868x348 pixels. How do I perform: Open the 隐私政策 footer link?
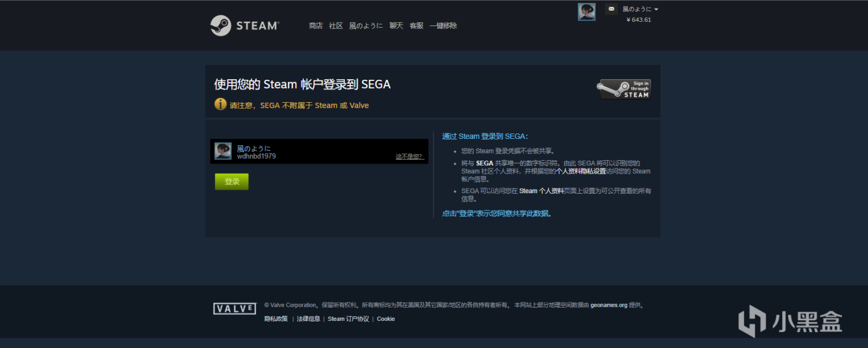point(276,319)
